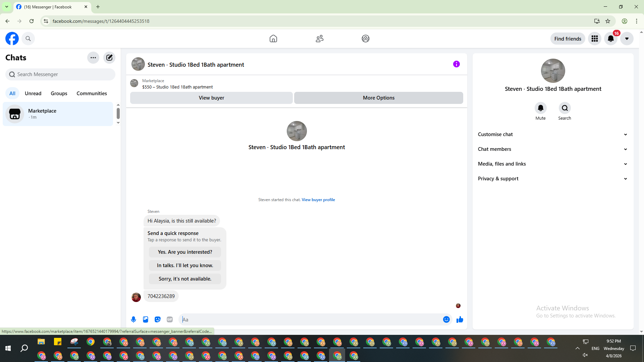
Task: Click the voice clip microphone icon
Action: [133, 319]
